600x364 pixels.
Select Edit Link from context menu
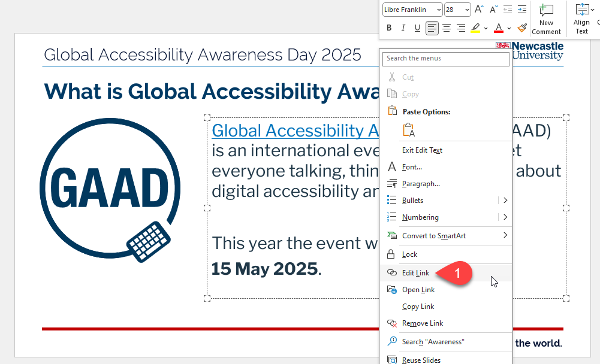click(415, 273)
